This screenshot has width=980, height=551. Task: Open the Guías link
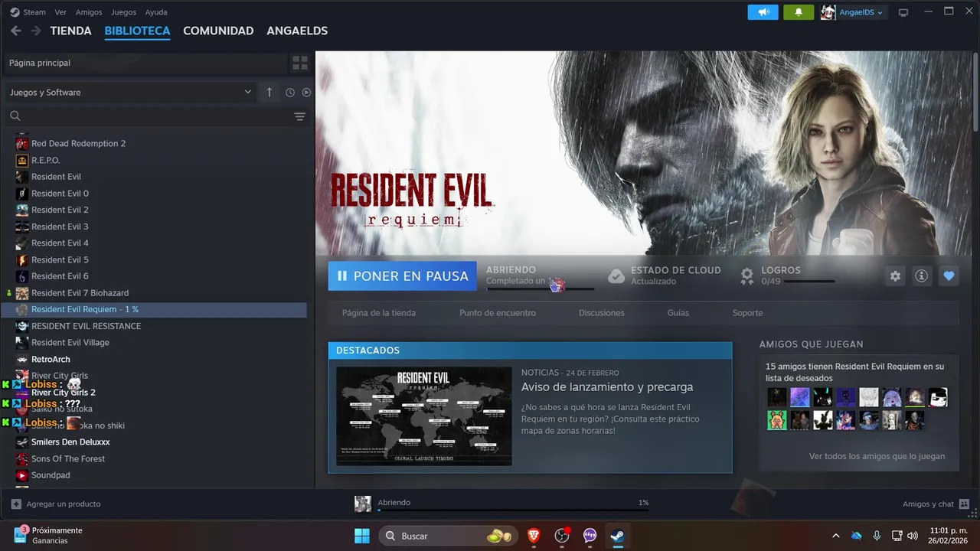678,313
